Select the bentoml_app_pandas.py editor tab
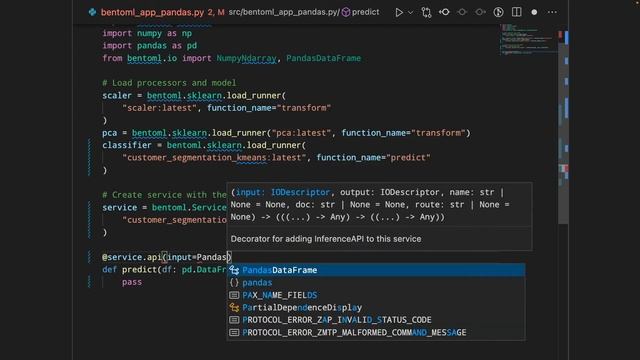Viewport: 640px width, 360px height. (152, 12)
